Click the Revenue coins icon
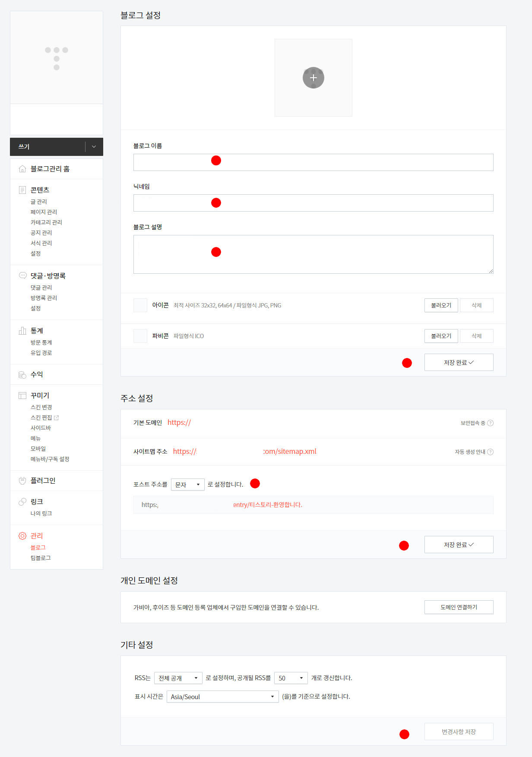This screenshot has width=532, height=757. [22, 375]
